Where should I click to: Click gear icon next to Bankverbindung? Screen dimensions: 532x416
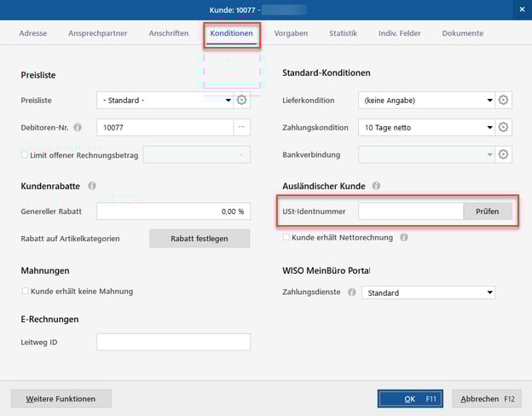504,154
